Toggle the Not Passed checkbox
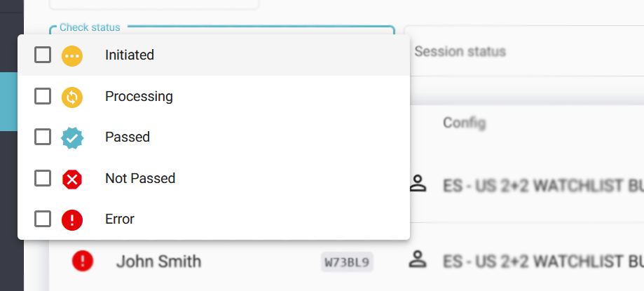The height and width of the screenshot is (291, 644). point(43,178)
